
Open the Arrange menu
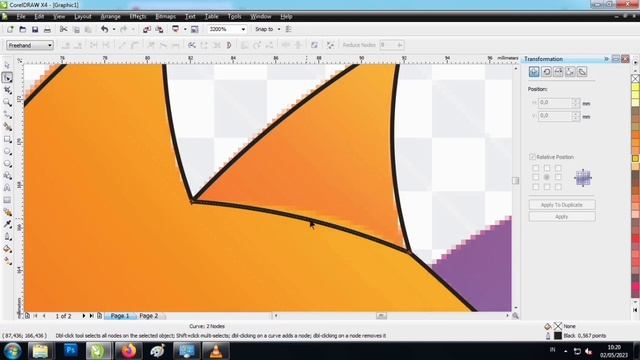[110, 17]
